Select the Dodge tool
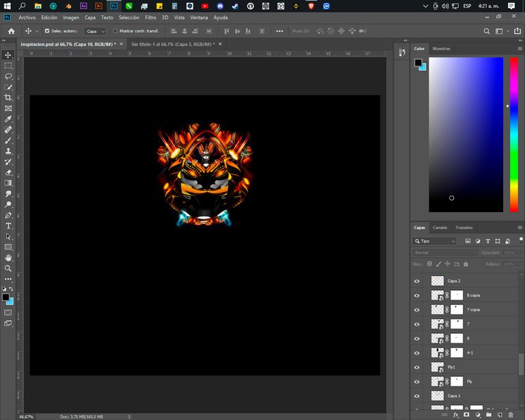This screenshot has width=525, height=420. pos(8,205)
